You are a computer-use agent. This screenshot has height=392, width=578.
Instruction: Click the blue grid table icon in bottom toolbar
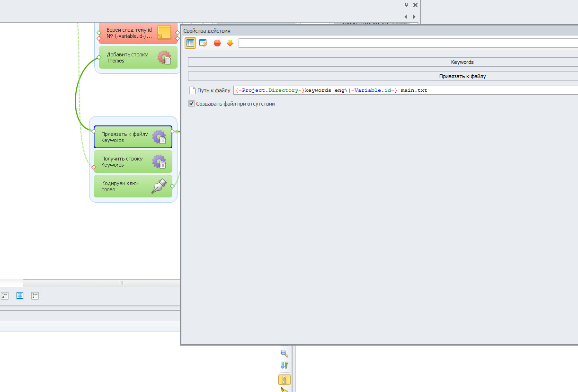click(x=20, y=295)
